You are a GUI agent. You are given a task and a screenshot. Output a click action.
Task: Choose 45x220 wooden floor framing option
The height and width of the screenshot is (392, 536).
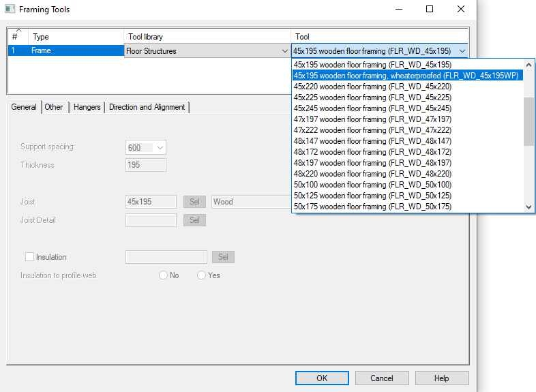[372, 87]
